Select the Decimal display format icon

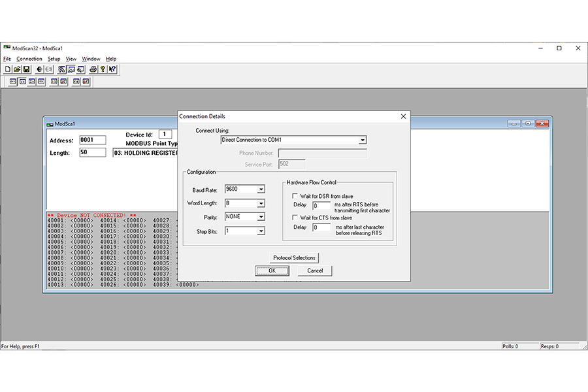[22, 82]
